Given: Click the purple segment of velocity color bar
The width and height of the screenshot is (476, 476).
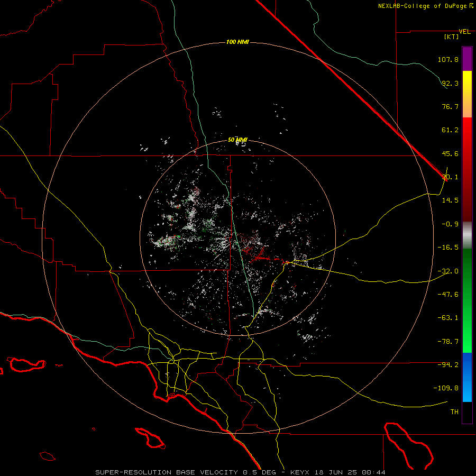Looking at the screenshot, I should pos(467,59).
